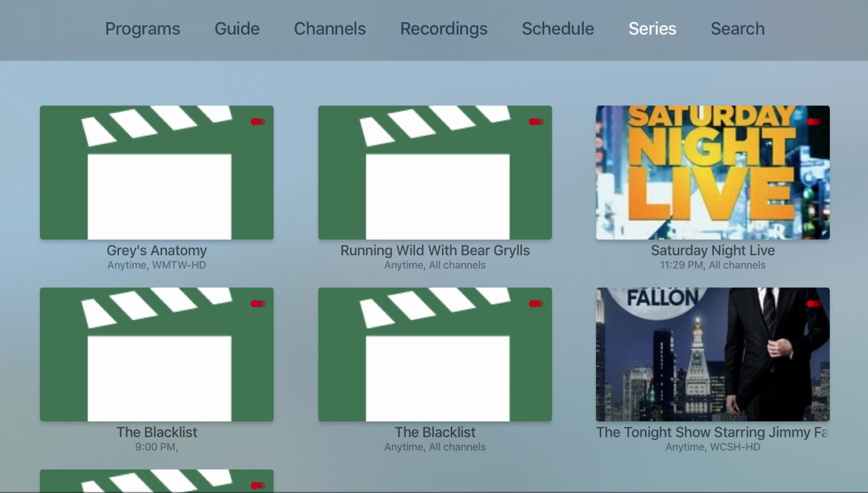This screenshot has height=493, width=868.
Task: Open the Recordings tab
Action: tap(444, 29)
